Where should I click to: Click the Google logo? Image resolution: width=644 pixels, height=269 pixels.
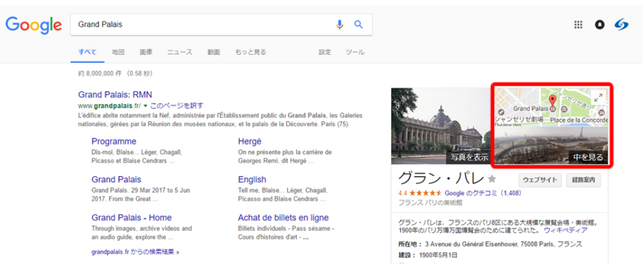click(x=34, y=25)
